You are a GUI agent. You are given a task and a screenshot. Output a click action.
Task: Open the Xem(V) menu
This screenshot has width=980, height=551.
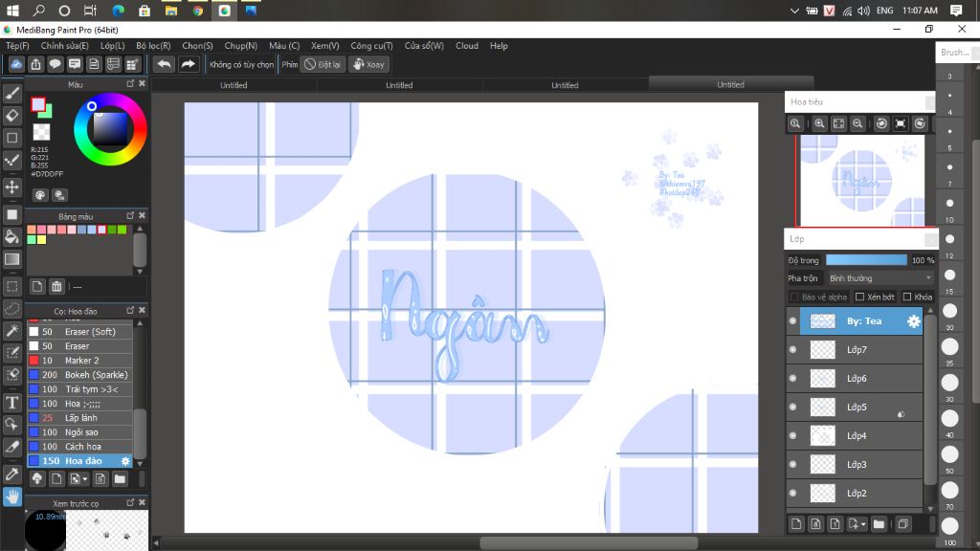pos(325,46)
